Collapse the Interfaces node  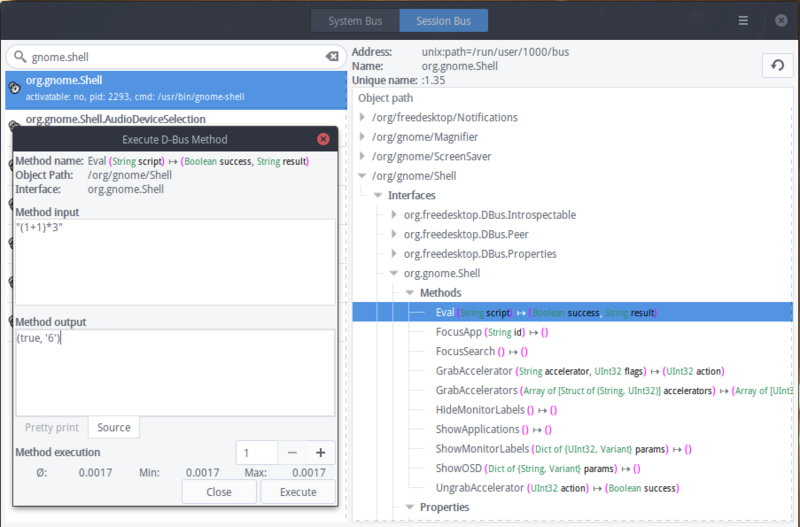pos(378,195)
